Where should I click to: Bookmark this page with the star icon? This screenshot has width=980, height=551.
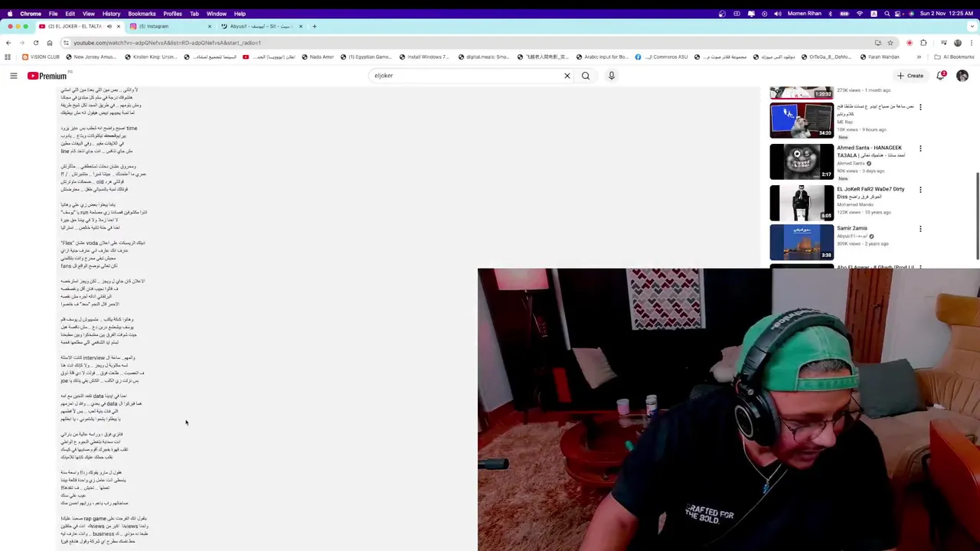pyautogui.click(x=890, y=43)
